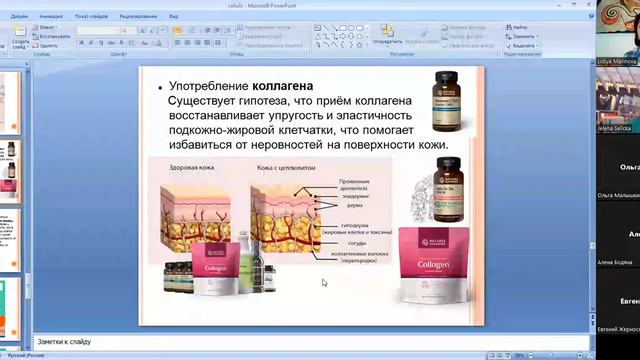Select the Rectangle shape
This screenshot has width=640, height=360.
[x=343, y=28]
